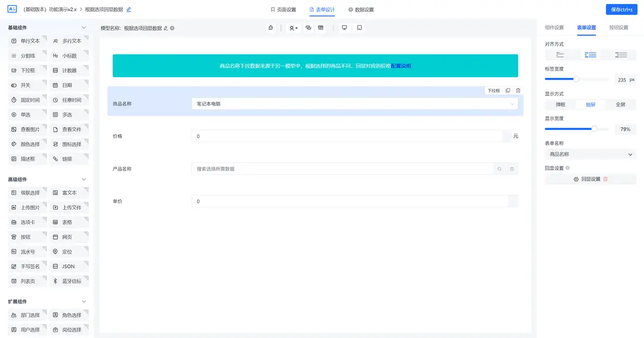Add 开关 component
644x338 pixels.
(x=28, y=86)
